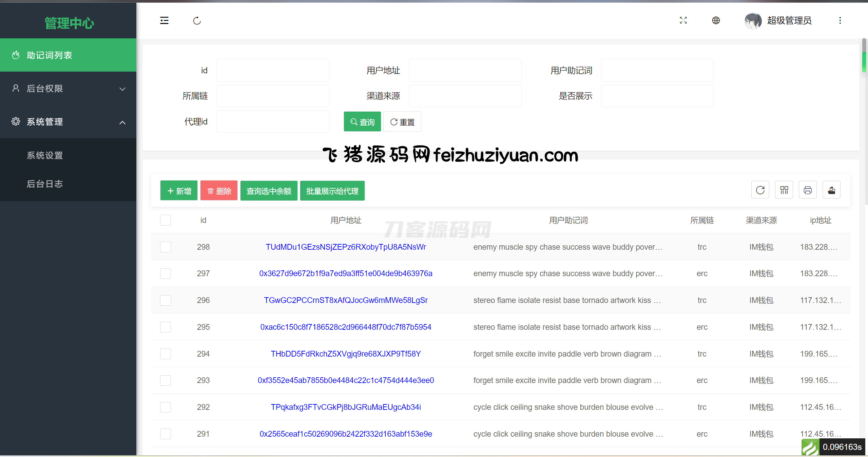Open the column filter grid icon
This screenshot has width=868, height=457.
pyautogui.click(x=784, y=190)
